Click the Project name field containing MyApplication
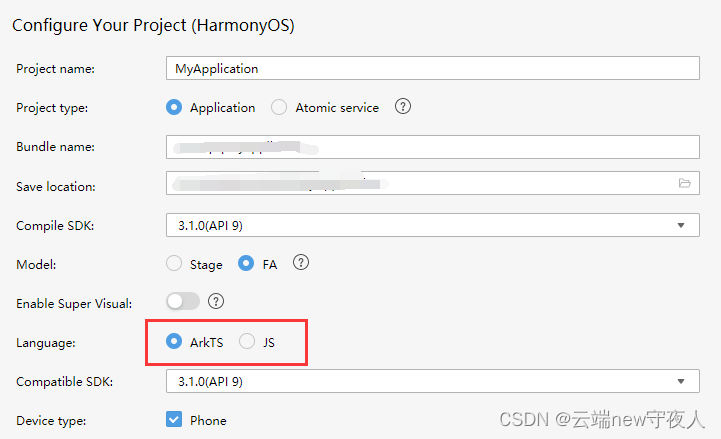 [433, 68]
